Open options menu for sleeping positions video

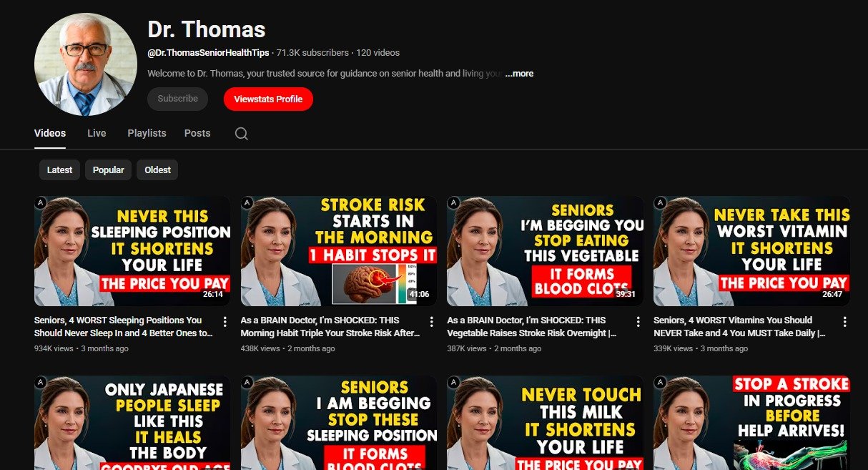(225, 322)
